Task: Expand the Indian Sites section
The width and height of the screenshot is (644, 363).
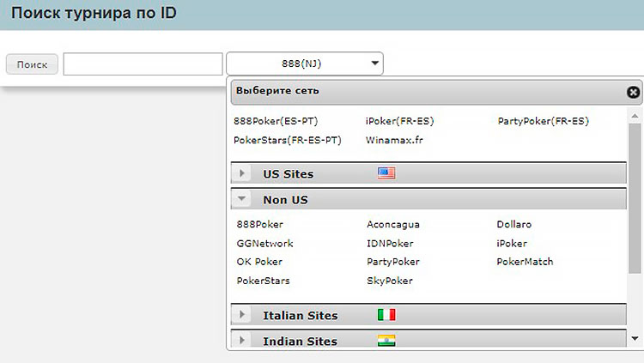Action: coord(243,341)
